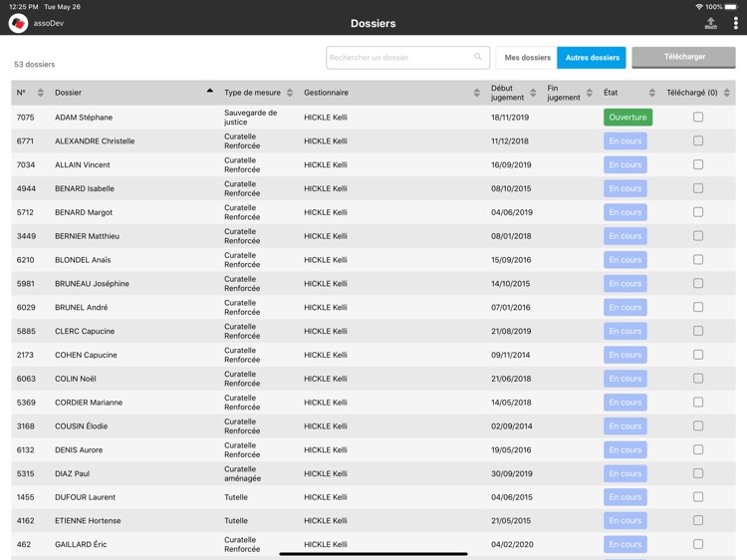Tap Wi-Fi icon in status bar
747x560 pixels.
[x=699, y=7]
